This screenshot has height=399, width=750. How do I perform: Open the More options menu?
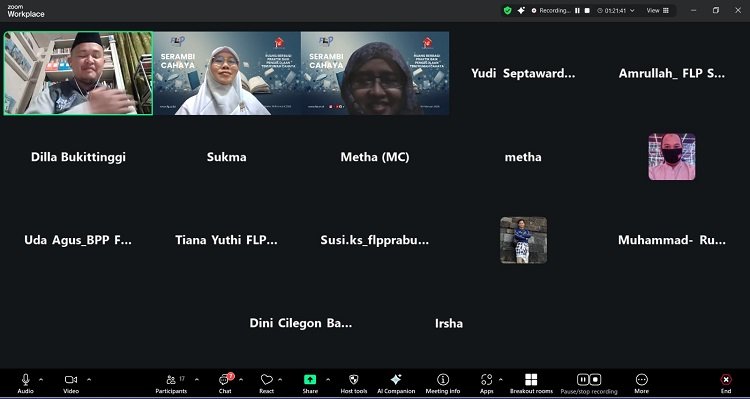[x=641, y=383]
